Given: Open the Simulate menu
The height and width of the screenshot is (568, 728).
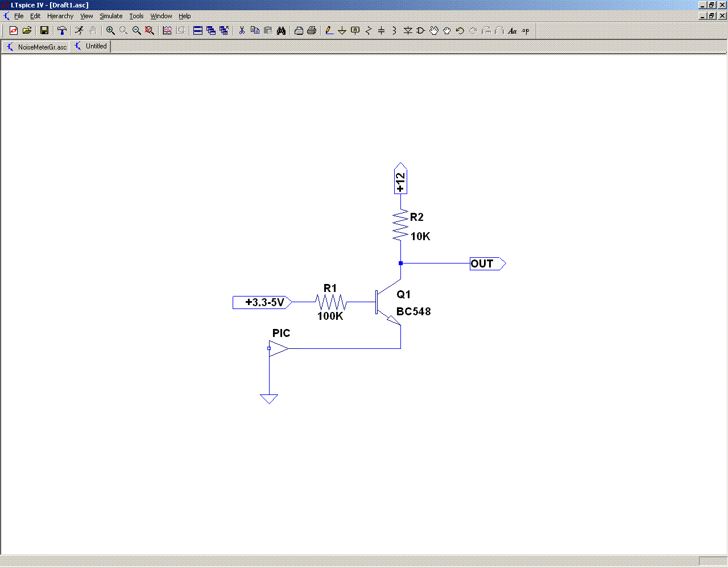Looking at the screenshot, I should [111, 16].
